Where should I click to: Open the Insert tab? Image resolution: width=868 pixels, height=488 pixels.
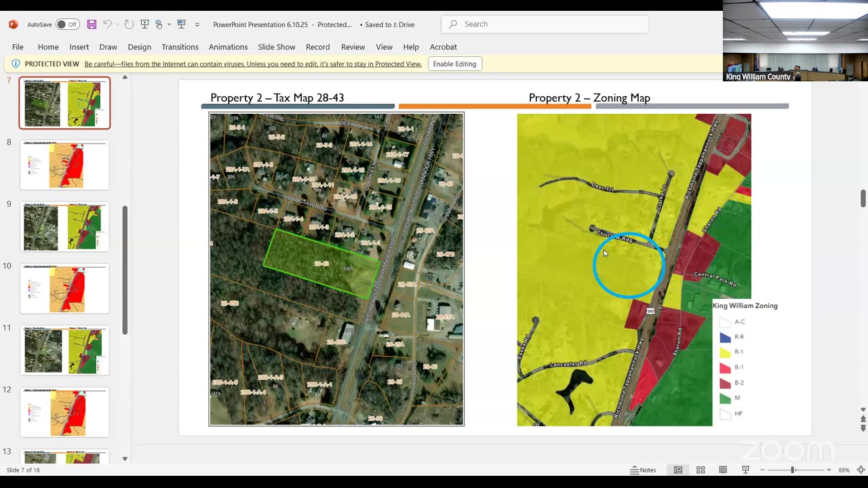coord(79,47)
